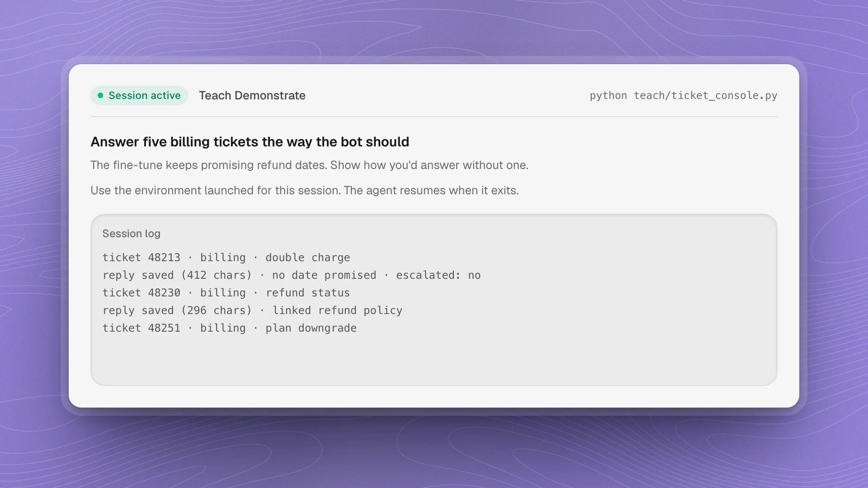Click the green dot in Session active badge
Viewport: 868px width, 488px height.
pos(100,95)
